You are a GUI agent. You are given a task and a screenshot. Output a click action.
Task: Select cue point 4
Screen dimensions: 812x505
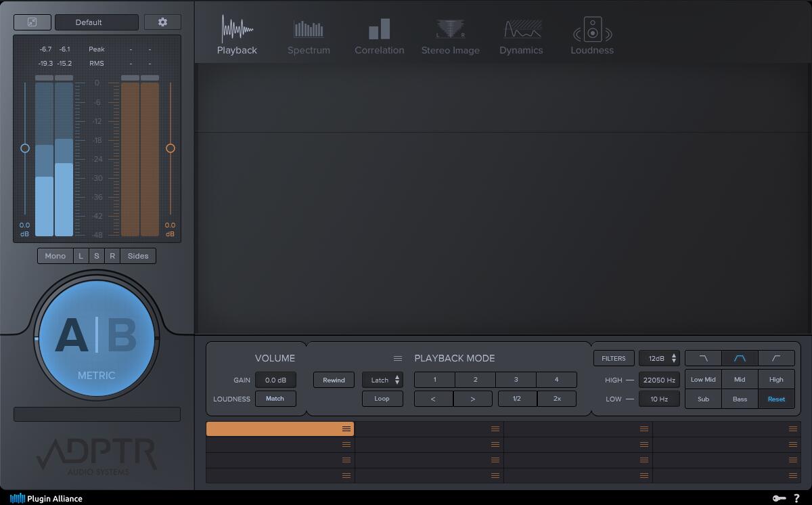click(x=557, y=380)
